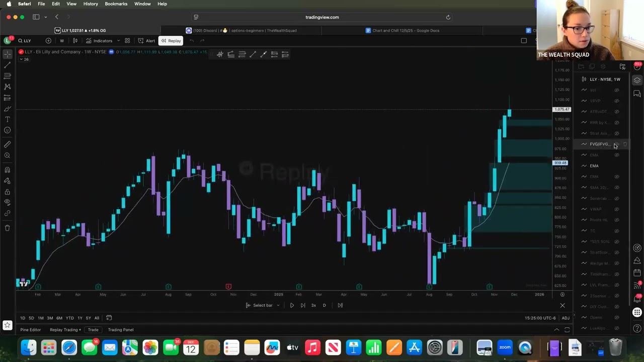Click the Replay button
The height and width of the screenshot is (362, 644).
pyautogui.click(x=171, y=41)
